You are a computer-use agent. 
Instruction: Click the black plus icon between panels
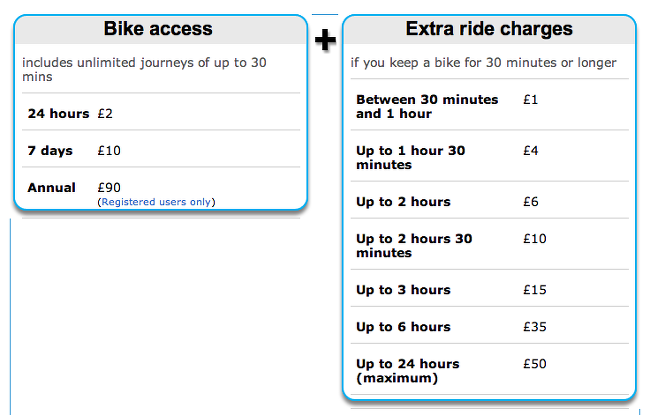[325, 40]
